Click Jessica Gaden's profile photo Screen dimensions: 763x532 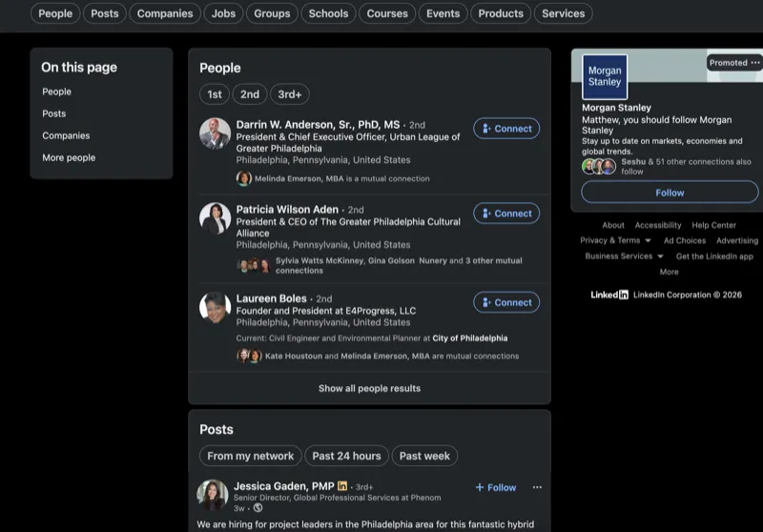point(213,495)
